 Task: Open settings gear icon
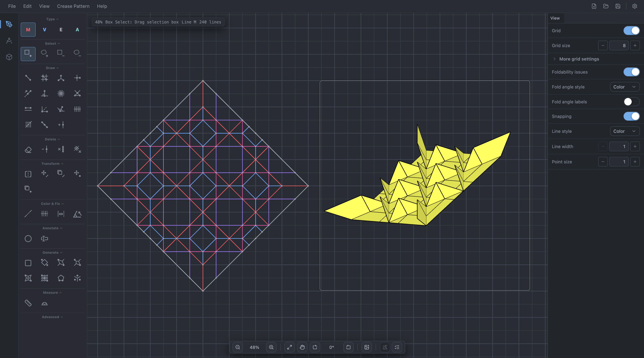pos(634,6)
